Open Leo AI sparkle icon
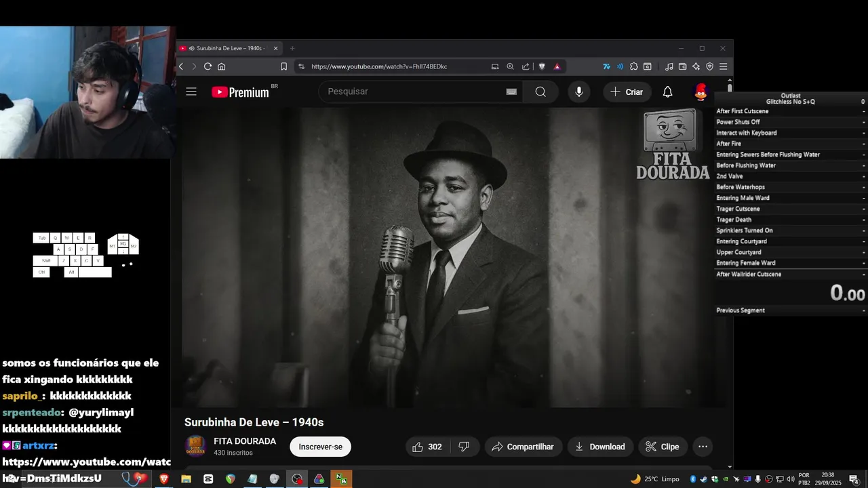The height and width of the screenshot is (488, 868). coord(696,66)
